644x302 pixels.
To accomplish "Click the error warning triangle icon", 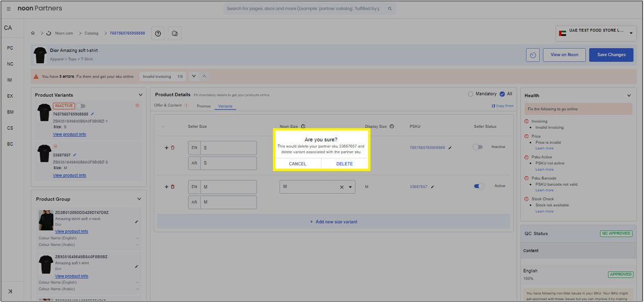I will click(36, 76).
